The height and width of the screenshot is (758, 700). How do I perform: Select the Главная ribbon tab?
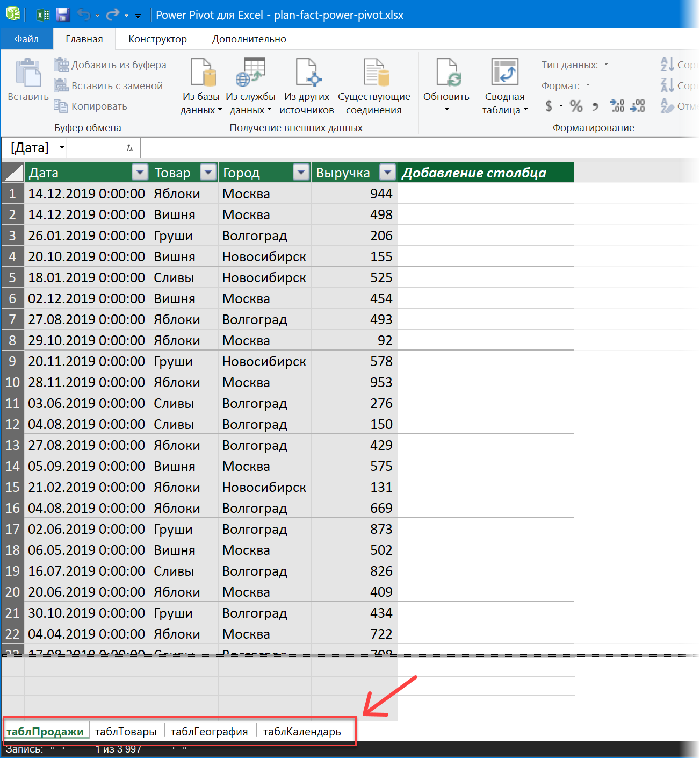click(x=84, y=39)
